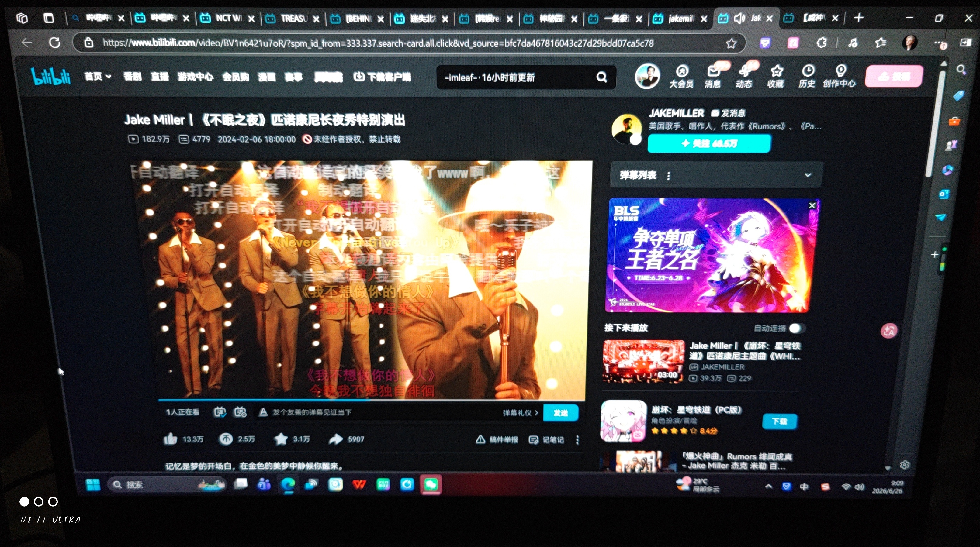Image resolution: width=980 pixels, height=547 pixels.
Task: Open the 弹幕礼仪 etiquette link
Action: 520,413
